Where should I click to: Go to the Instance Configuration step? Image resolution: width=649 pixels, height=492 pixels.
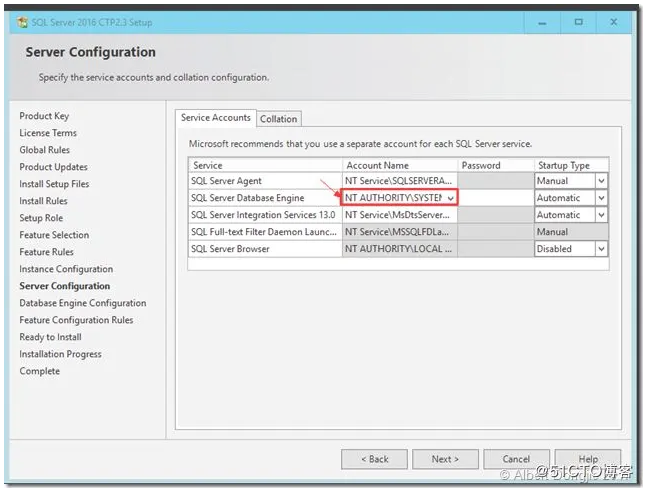(x=66, y=269)
